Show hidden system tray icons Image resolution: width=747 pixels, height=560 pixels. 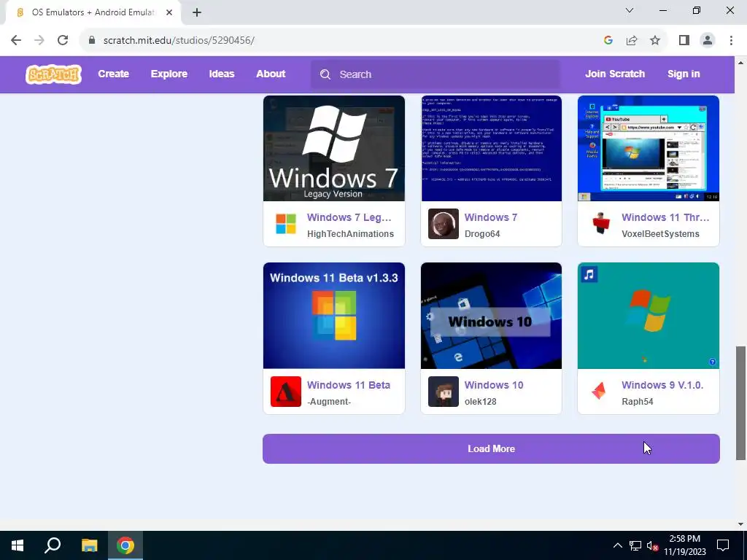click(x=617, y=545)
